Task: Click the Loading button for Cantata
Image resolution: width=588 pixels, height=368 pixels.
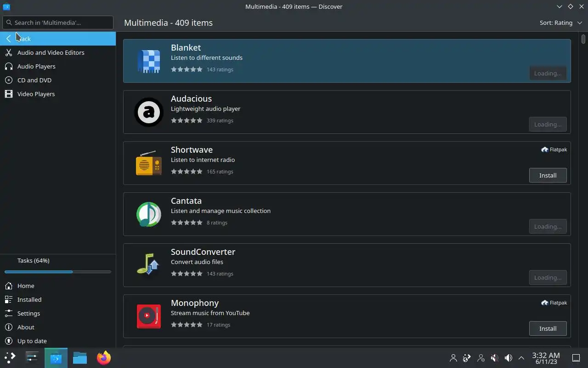Action: click(x=548, y=226)
